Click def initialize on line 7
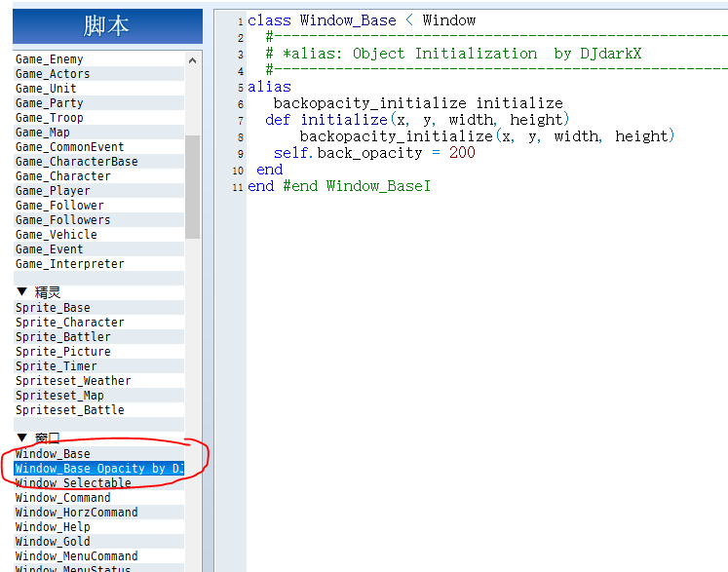The image size is (728, 572). (417, 120)
